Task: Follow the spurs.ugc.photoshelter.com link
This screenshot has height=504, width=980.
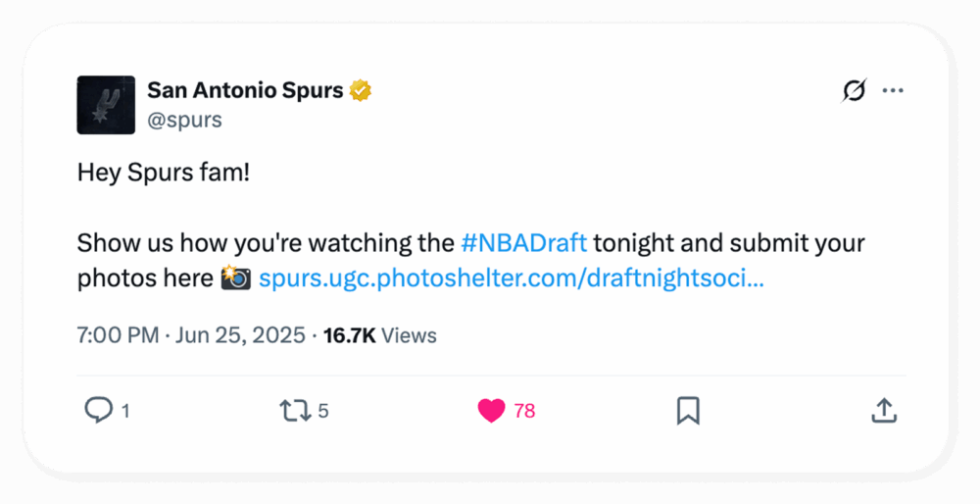Action: (511, 278)
